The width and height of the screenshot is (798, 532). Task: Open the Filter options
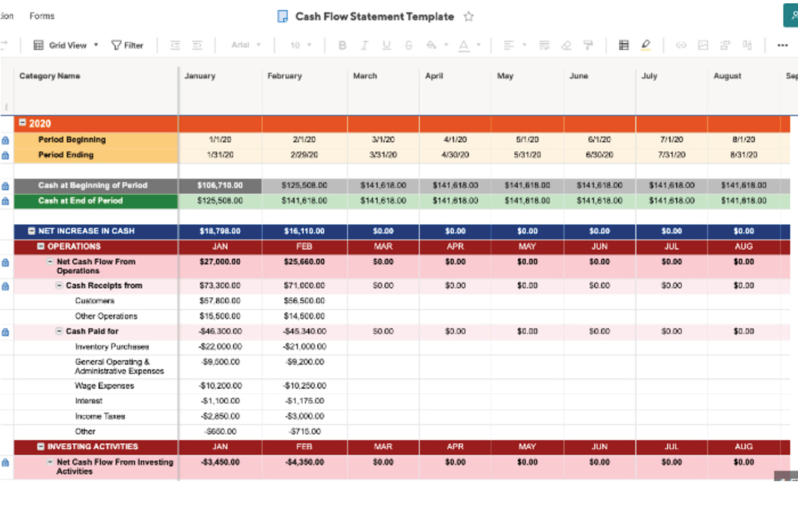(x=128, y=45)
